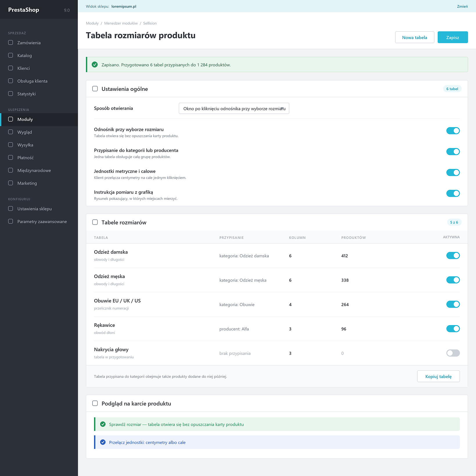
Task: Click Zmień shop view link
Action: [x=462, y=6]
